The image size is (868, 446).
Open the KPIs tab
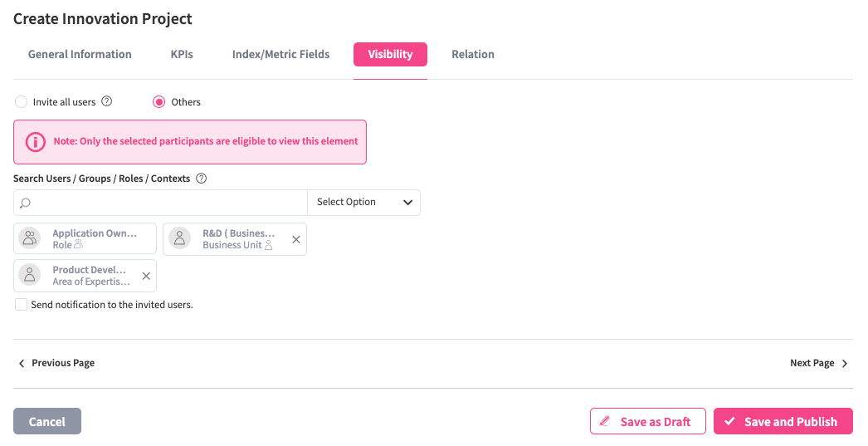[182, 55]
